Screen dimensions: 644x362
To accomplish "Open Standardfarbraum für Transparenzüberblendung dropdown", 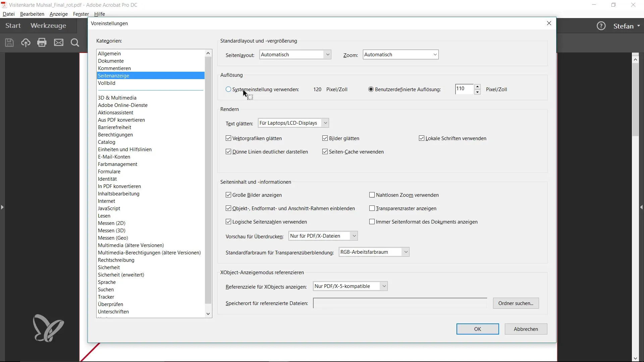I will click(374, 252).
